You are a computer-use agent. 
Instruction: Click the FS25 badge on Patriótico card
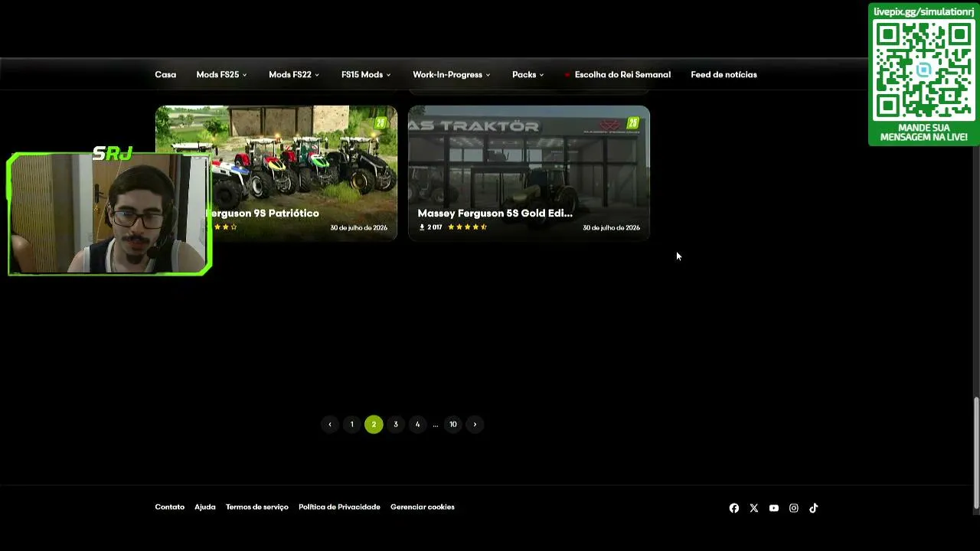pyautogui.click(x=381, y=122)
